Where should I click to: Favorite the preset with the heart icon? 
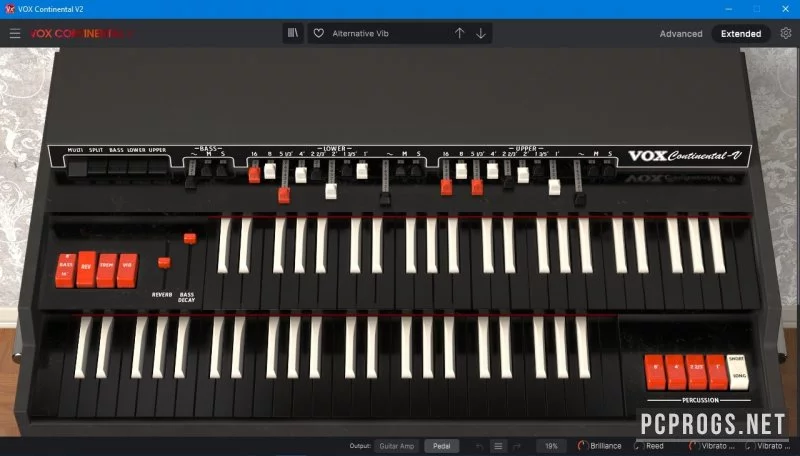pos(318,33)
